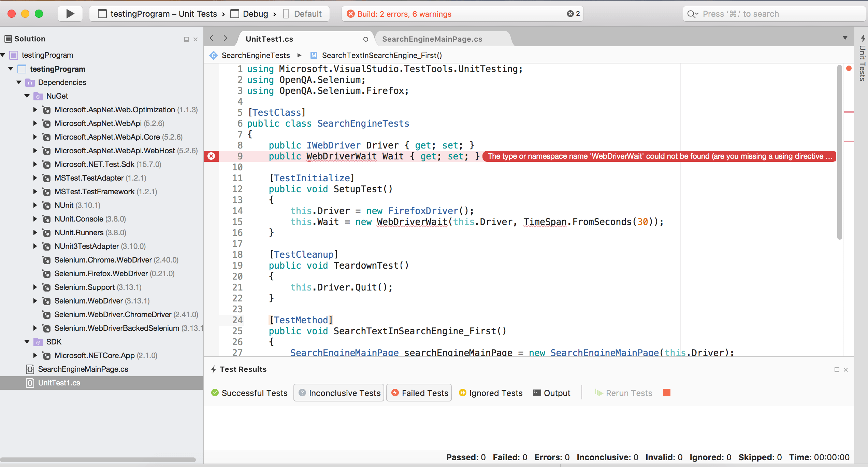Open the document tabs dropdown arrow
868x467 pixels.
click(x=845, y=38)
